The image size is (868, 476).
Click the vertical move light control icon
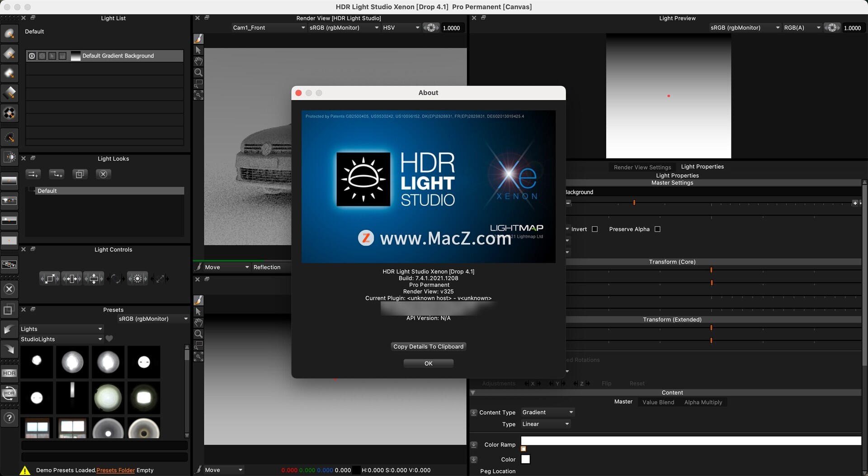click(x=94, y=279)
